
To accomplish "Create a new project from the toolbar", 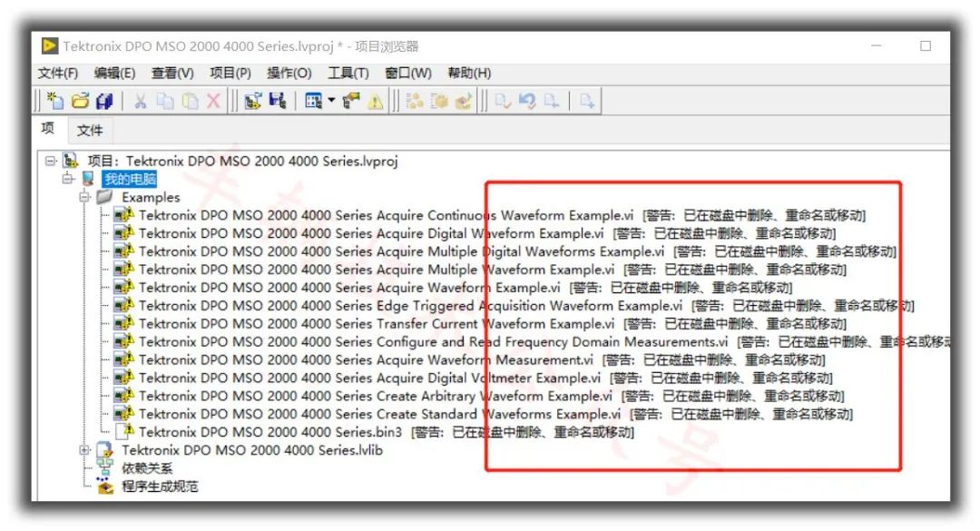I will click(55, 101).
